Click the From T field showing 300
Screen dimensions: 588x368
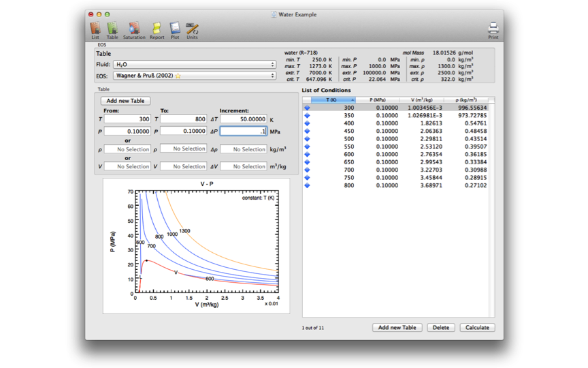click(127, 119)
